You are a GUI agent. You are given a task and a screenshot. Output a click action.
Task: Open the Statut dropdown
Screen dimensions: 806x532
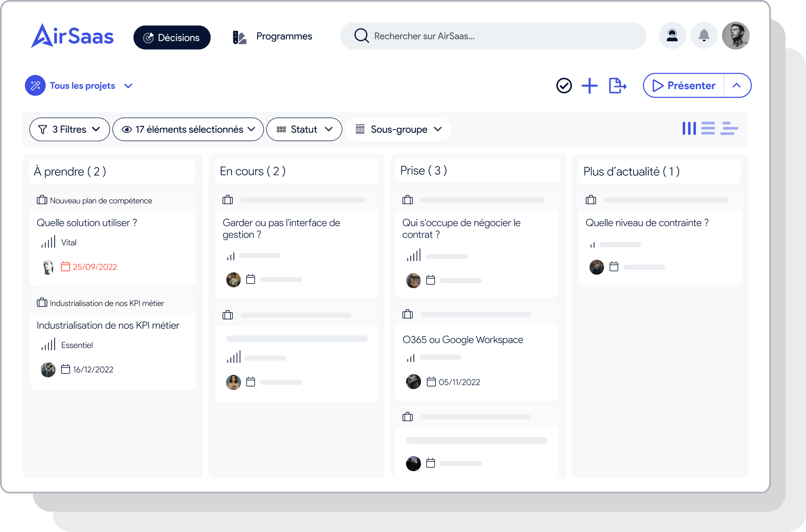(x=304, y=129)
